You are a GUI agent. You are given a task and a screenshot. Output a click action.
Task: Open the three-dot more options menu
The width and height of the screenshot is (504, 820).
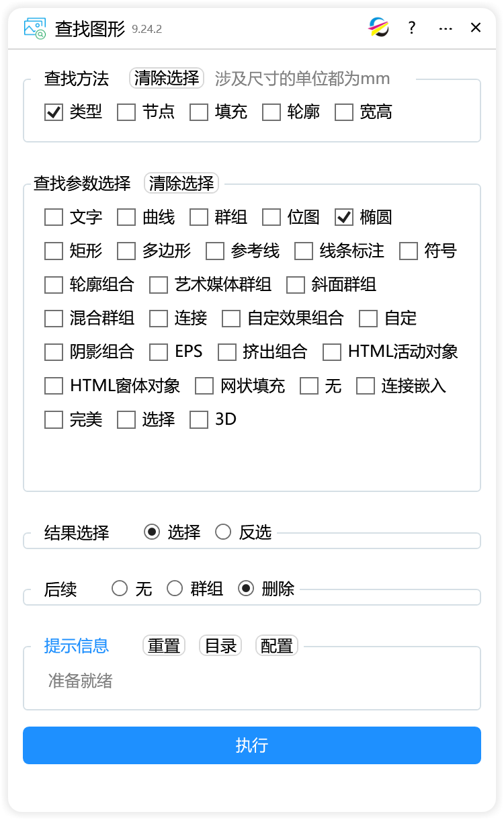click(445, 28)
